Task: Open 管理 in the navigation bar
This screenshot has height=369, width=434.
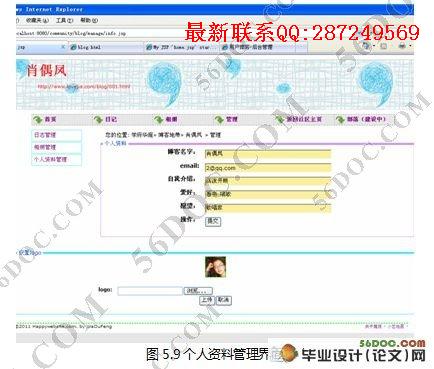Action: click(232, 119)
